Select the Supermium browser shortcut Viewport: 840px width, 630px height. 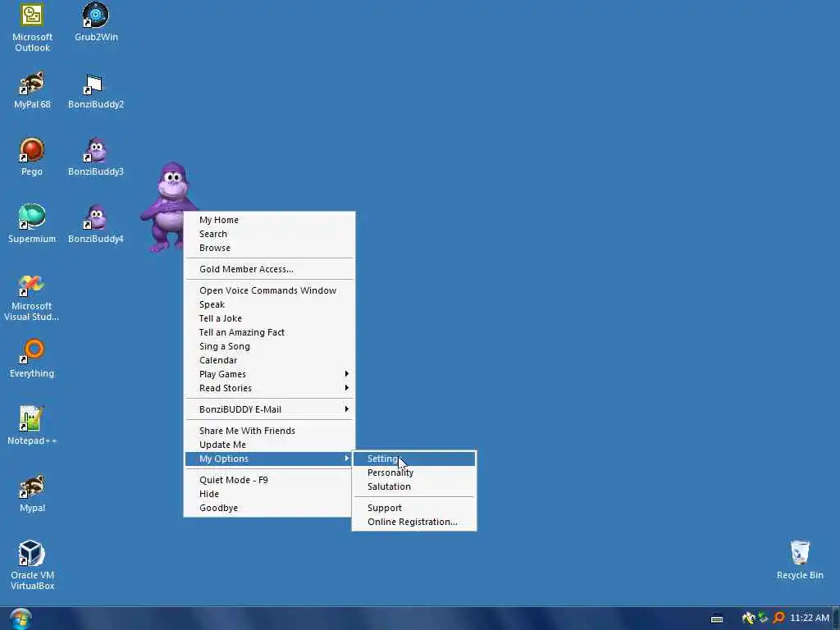point(32,224)
